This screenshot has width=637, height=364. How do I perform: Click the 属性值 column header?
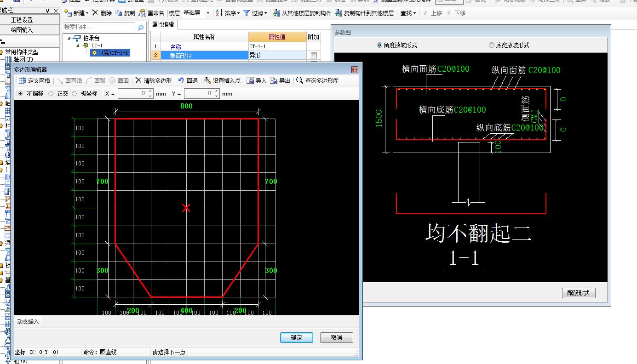coord(277,37)
